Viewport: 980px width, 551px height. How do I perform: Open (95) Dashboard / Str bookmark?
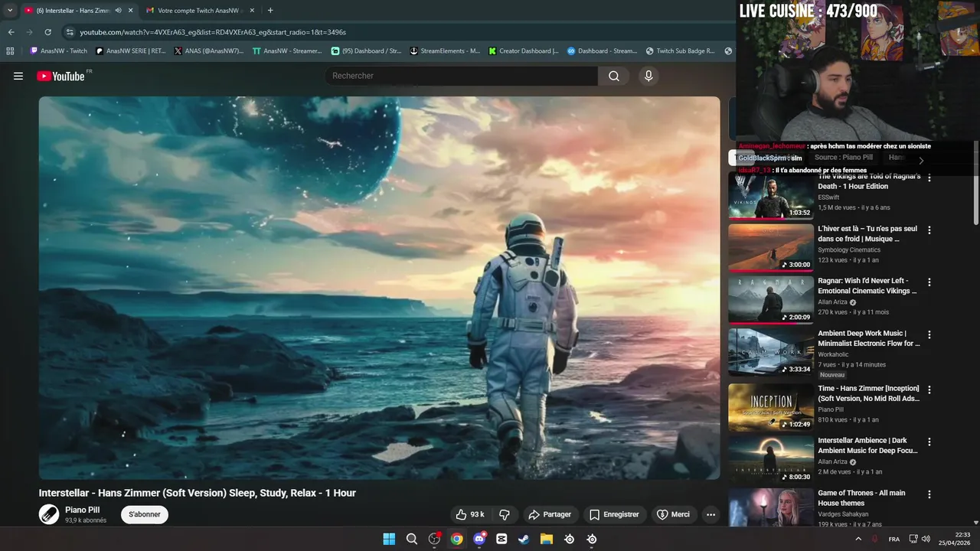[x=366, y=51]
